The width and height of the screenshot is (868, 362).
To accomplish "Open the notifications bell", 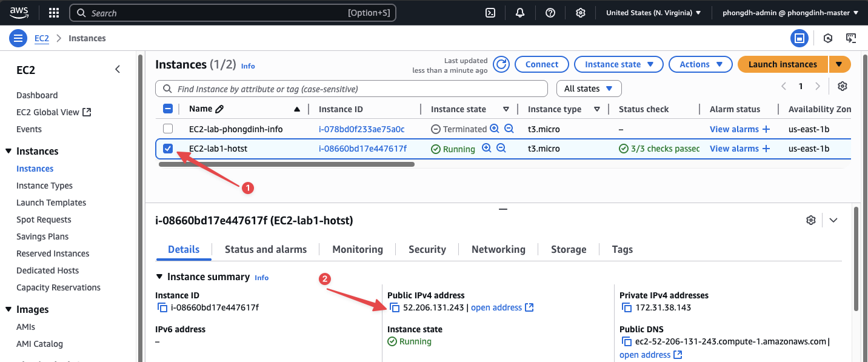I will [520, 13].
